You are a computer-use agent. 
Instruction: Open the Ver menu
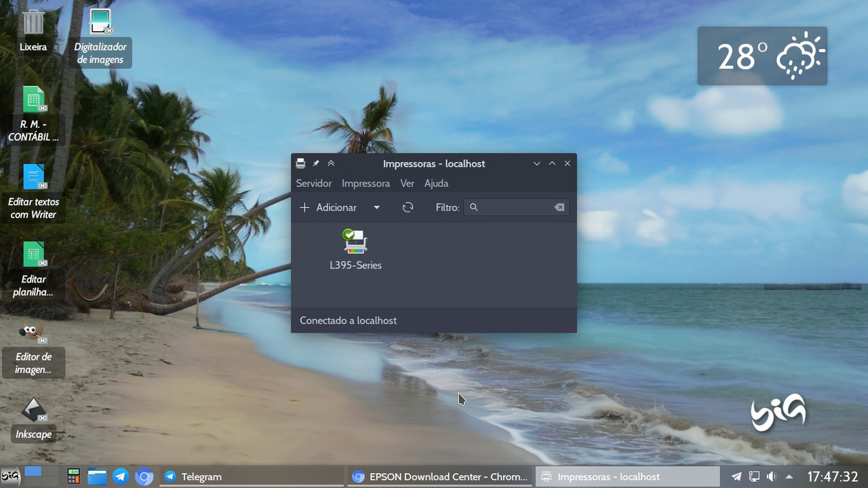tap(407, 183)
